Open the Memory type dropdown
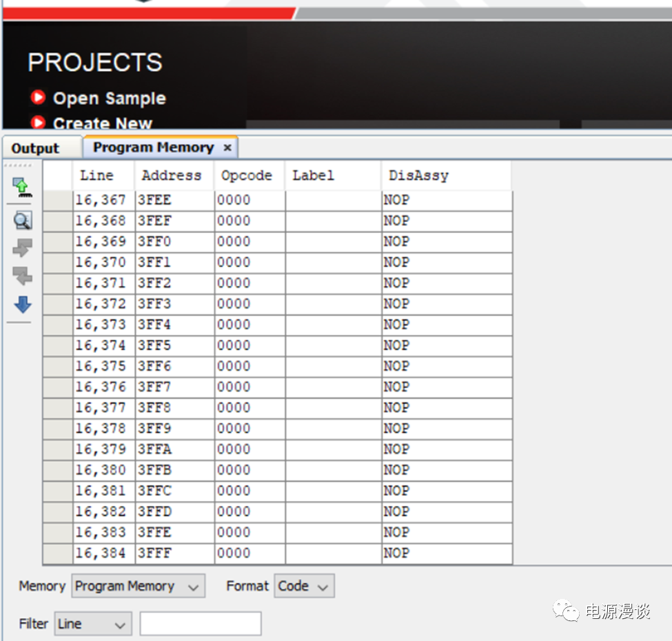This screenshot has height=641, width=672. tap(138, 586)
